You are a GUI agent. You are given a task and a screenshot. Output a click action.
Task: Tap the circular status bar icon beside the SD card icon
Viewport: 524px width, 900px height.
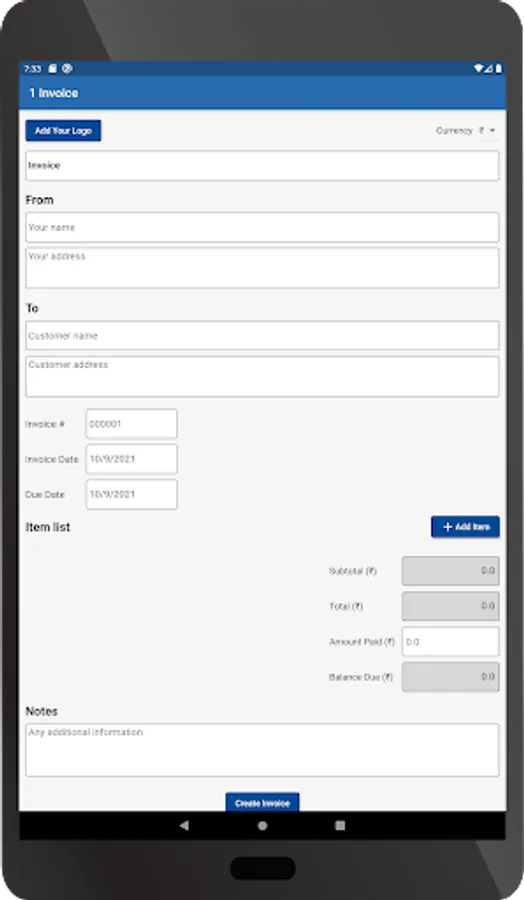67,68
